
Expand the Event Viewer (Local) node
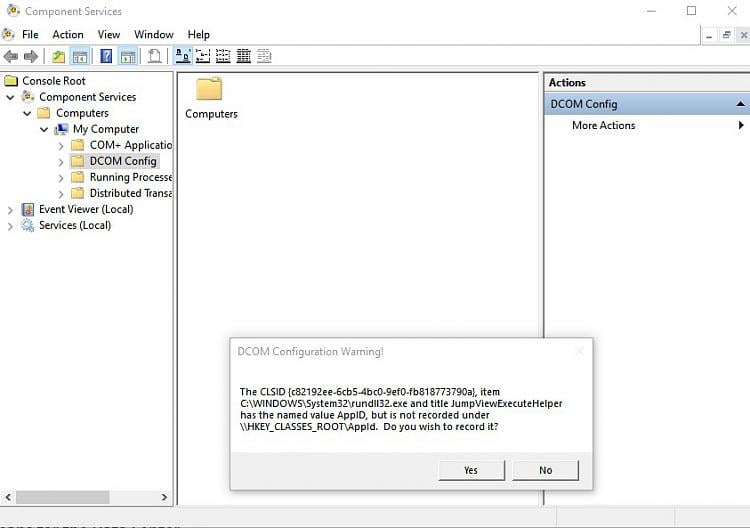[10, 209]
